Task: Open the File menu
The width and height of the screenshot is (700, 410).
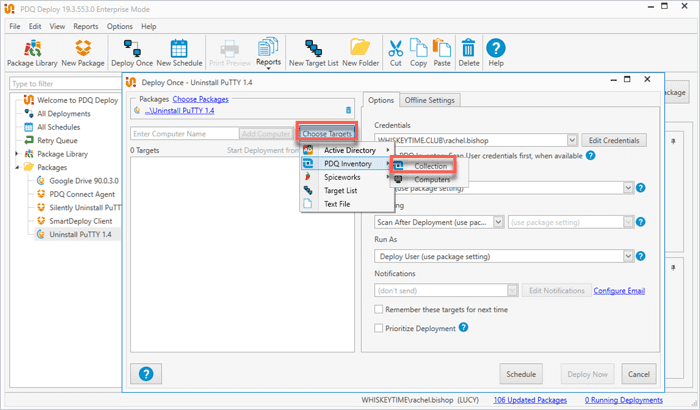Action: (15, 26)
